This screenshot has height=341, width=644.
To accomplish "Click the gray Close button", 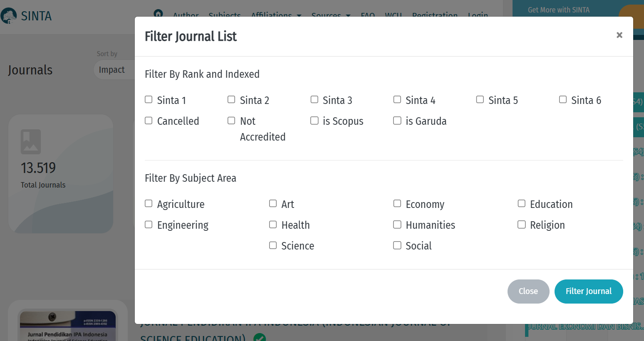I will [528, 292].
